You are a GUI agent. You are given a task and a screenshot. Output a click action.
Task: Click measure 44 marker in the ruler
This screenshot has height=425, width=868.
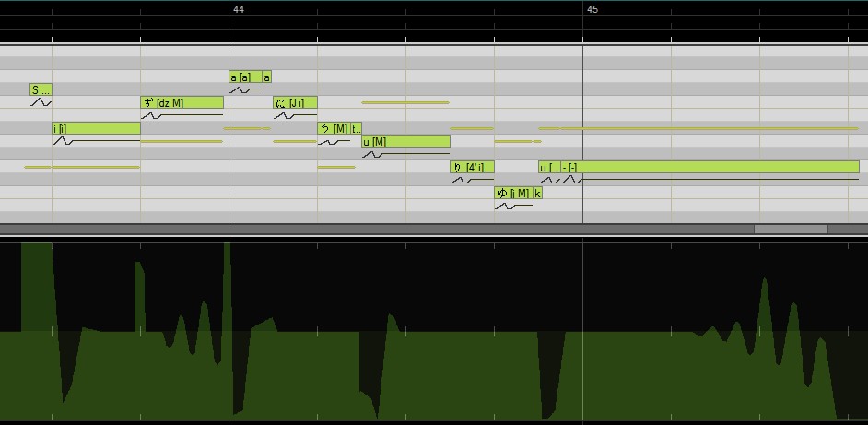point(239,9)
